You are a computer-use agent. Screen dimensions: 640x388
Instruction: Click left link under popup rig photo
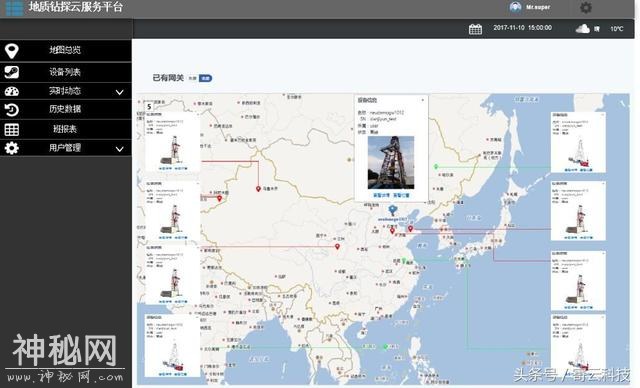coord(381,195)
